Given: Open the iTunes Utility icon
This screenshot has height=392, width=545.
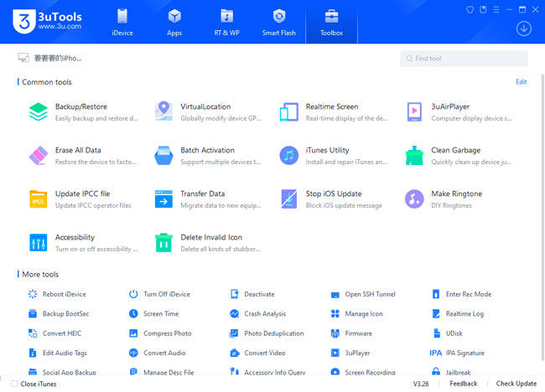Looking at the screenshot, I should click(x=289, y=155).
